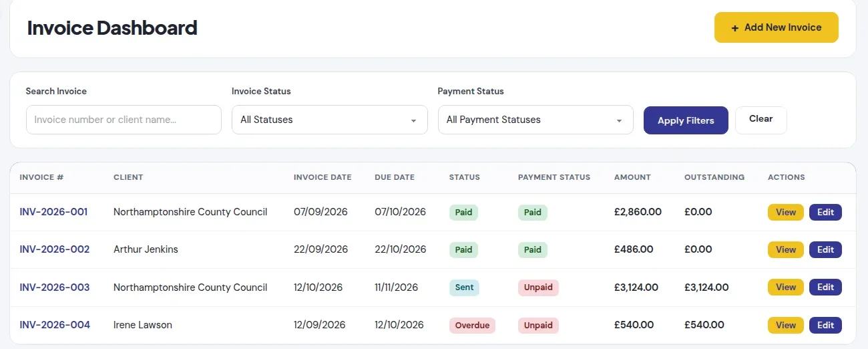View invoice INV-2026-003
Screen dimensions: 868x349
(785, 287)
